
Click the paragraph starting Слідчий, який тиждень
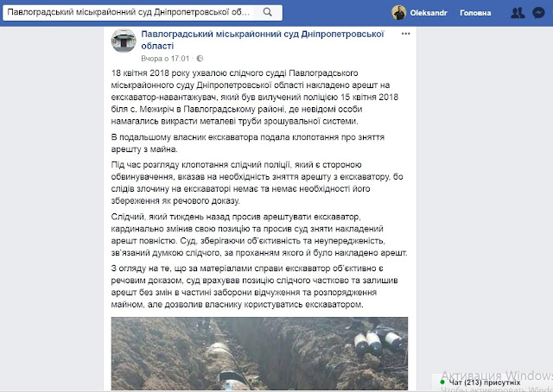(259, 235)
